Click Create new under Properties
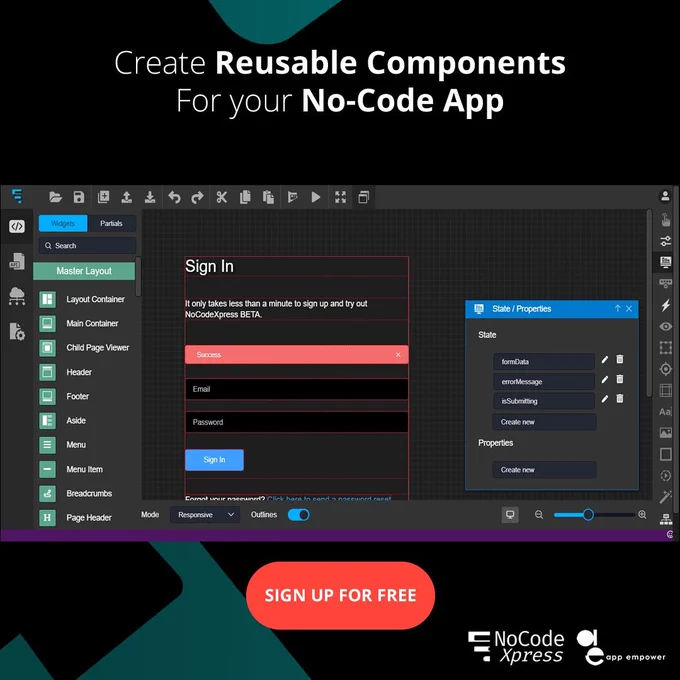Screen dimensions: 680x680 point(544,470)
